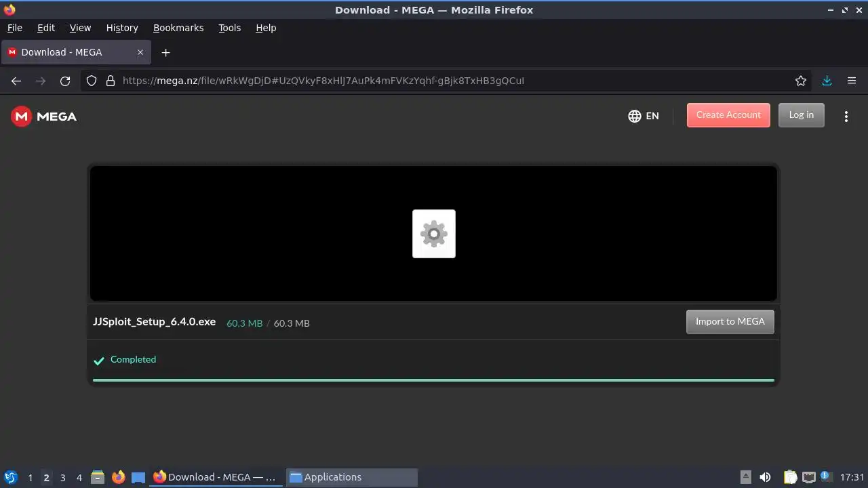Viewport: 868px width, 488px height.
Task: Launch Firefox from taskbar quick launcher
Action: click(x=118, y=477)
